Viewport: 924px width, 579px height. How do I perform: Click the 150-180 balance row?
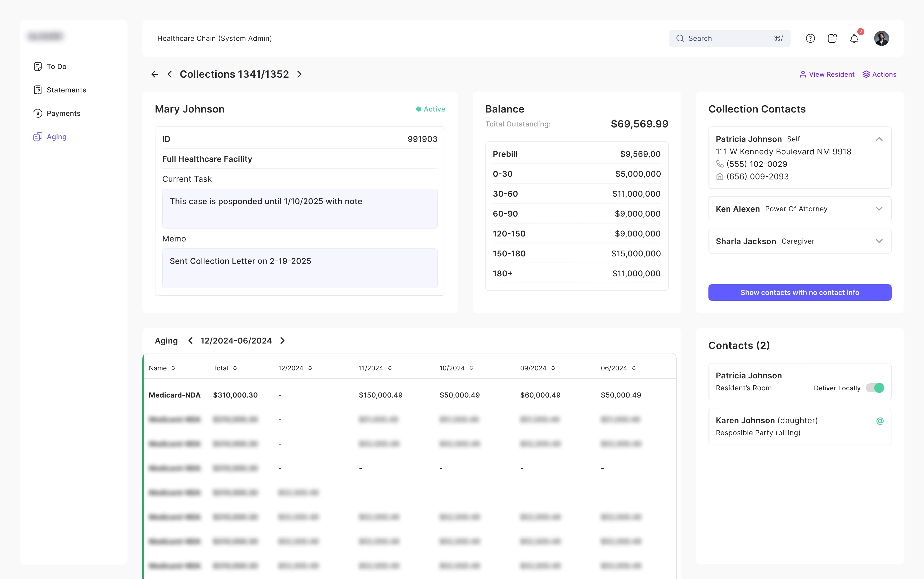point(577,253)
